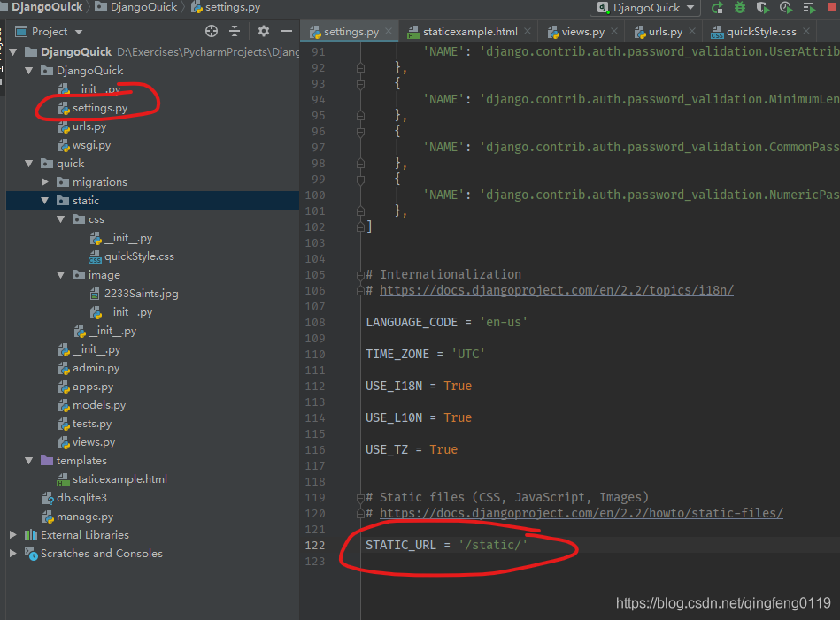The image size is (840, 620).
Task: Select tests.py in project tree
Action: click(x=91, y=424)
